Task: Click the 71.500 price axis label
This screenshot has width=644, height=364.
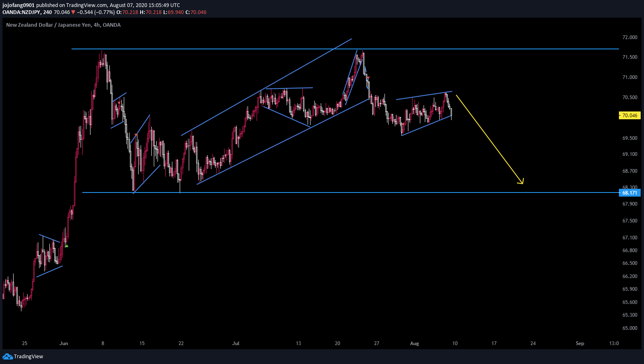Action: pyautogui.click(x=630, y=57)
